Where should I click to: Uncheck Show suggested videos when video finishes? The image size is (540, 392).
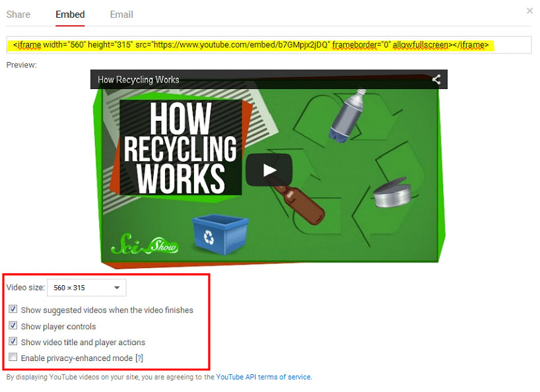point(13,309)
